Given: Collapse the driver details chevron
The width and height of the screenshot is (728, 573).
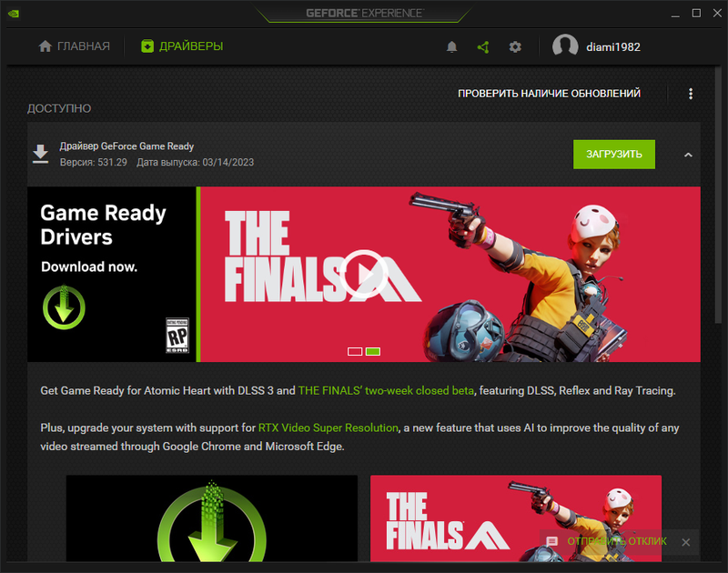Looking at the screenshot, I should coord(688,155).
